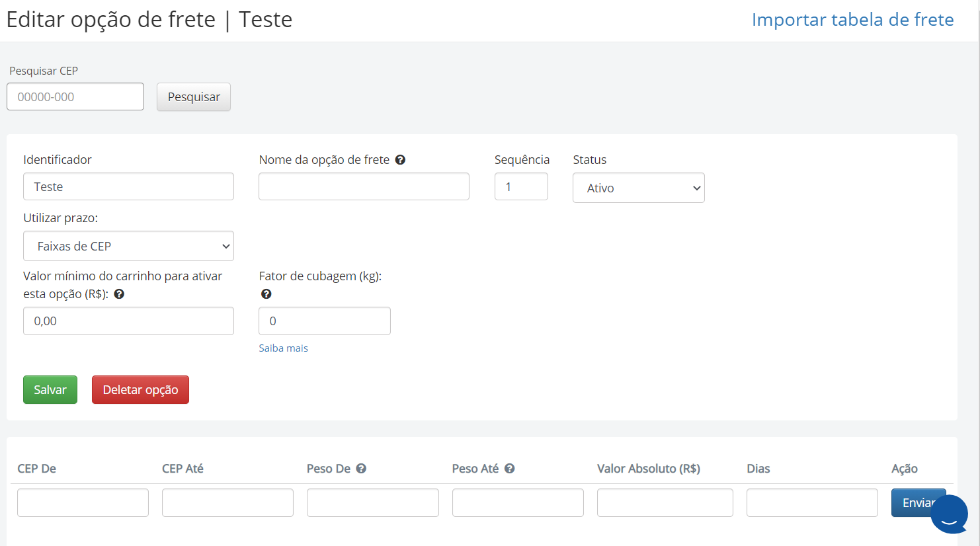Click help icon beside Nome da opção de frete
The width and height of the screenshot is (980, 546).
[400, 160]
